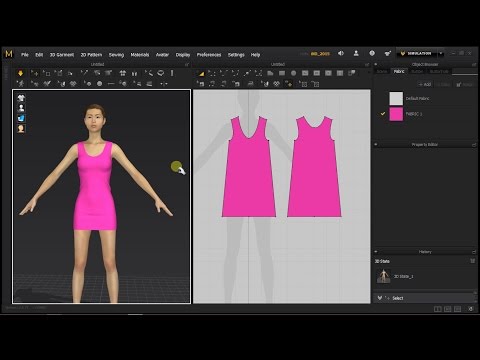Undock the 3D window with its pop-out icon
The image size is (480, 360).
point(187,64)
